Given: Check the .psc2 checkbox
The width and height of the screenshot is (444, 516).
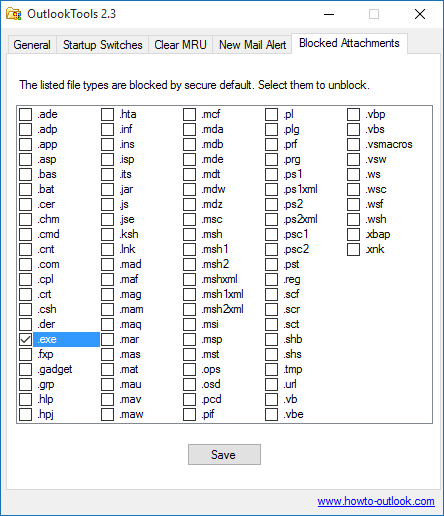Looking at the screenshot, I should (x=271, y=249).
